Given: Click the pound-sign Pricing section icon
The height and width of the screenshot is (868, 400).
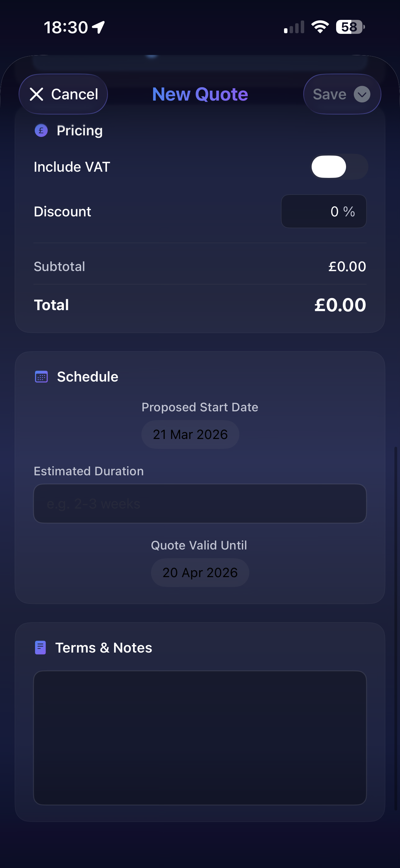Looking at the screenshot, I should click(41, 130).
